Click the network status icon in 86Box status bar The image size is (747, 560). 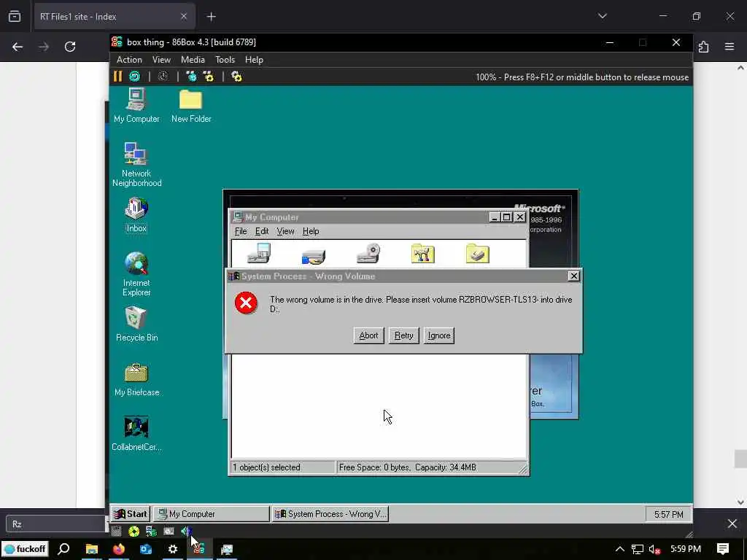152,531
